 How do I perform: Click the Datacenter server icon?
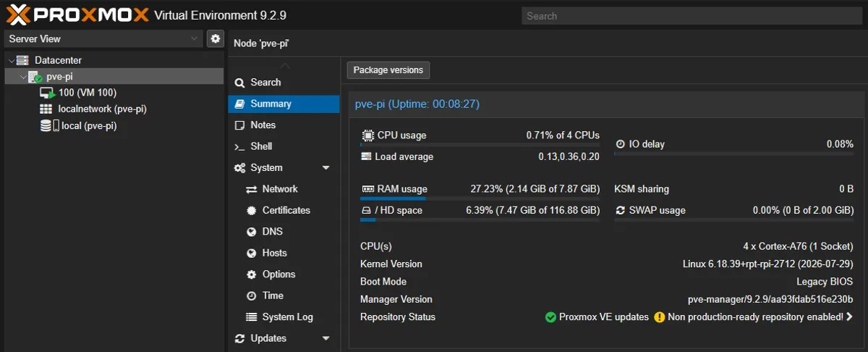point(22,60)
